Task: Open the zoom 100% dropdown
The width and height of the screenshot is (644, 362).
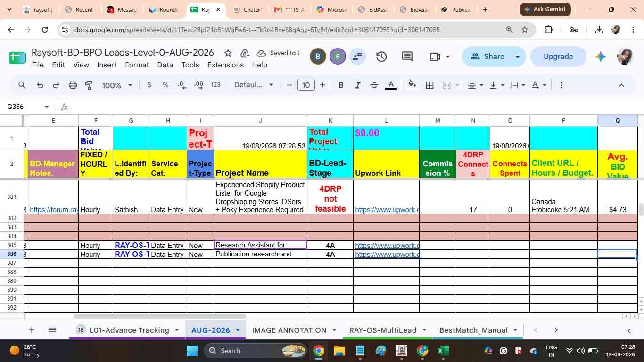Action: pyautogui.click(x=117, y=85)
